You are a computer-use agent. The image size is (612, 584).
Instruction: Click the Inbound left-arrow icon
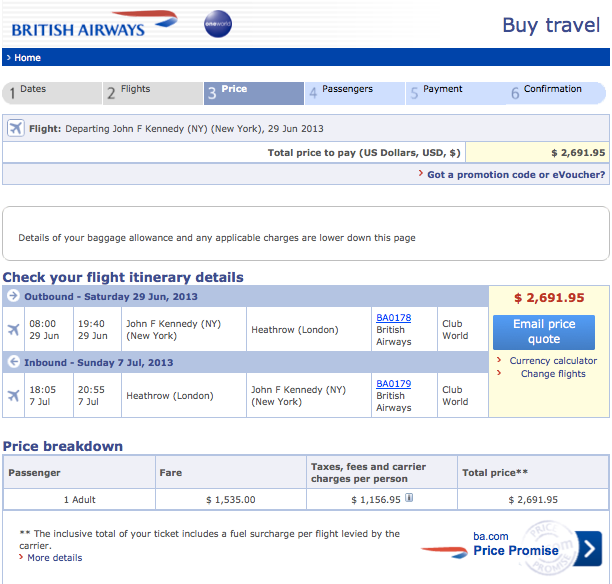(13, 362)
